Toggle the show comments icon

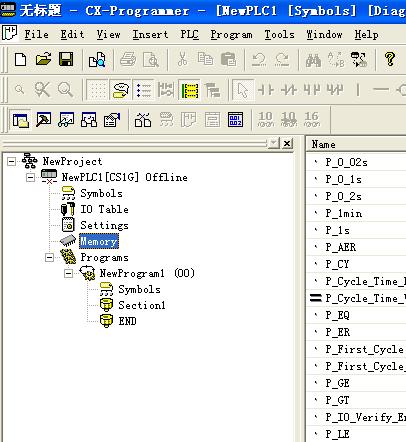point(121,90)
